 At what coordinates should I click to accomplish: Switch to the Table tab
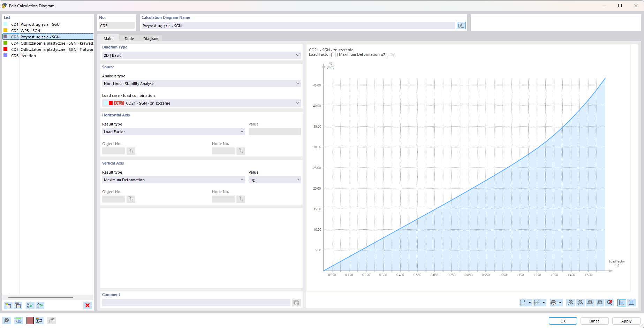point(129,39)
